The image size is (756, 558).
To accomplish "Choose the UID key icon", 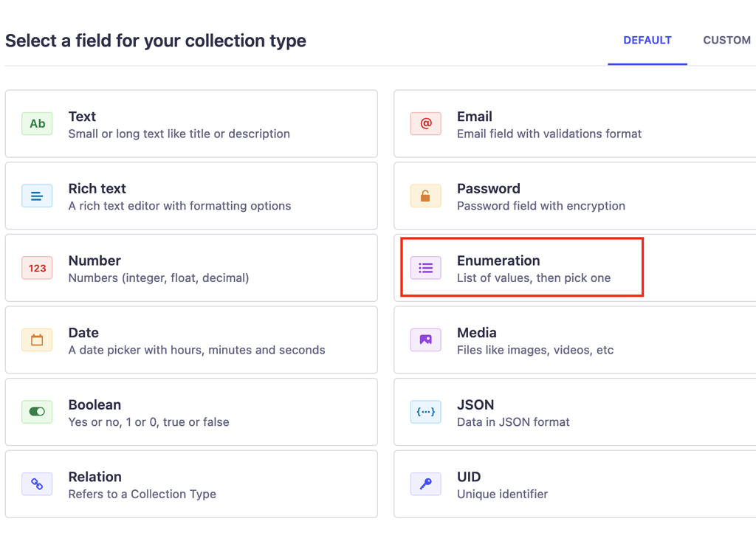I will tap(426, 484).
